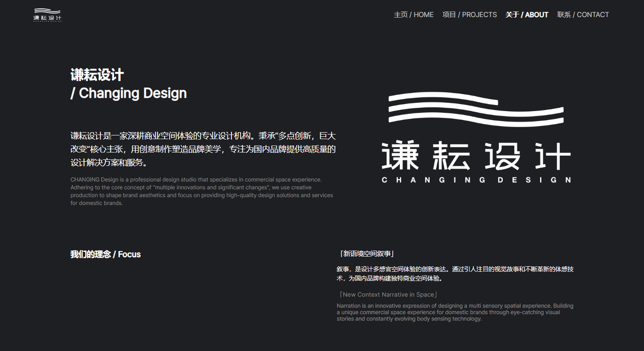This screenshot has height=351, width=644.
Task: Click the 我们的理念 / Focus section heading
Action: click(x=105, y=254)
